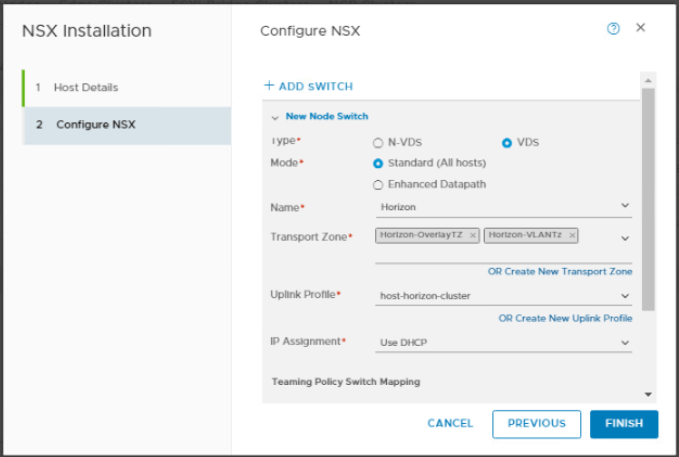Choose Enhanced Datapath mode
The image size is (679, 457).
pos(378,185)
